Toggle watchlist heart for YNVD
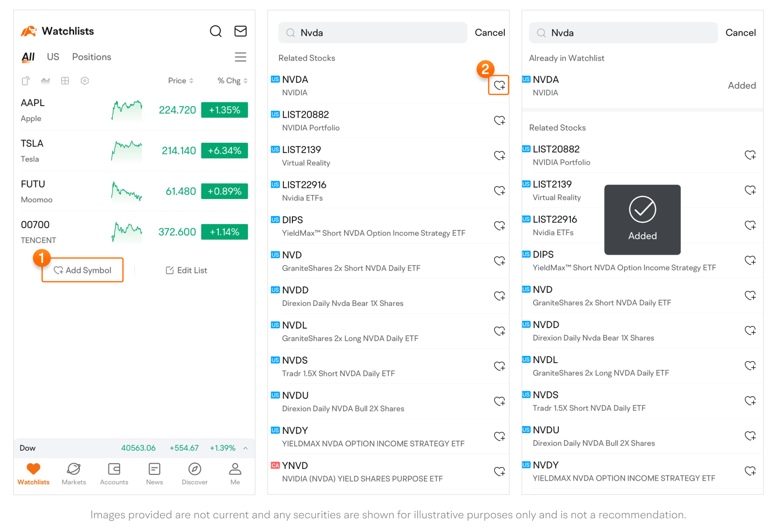The image size is (777, 532). 499,471
